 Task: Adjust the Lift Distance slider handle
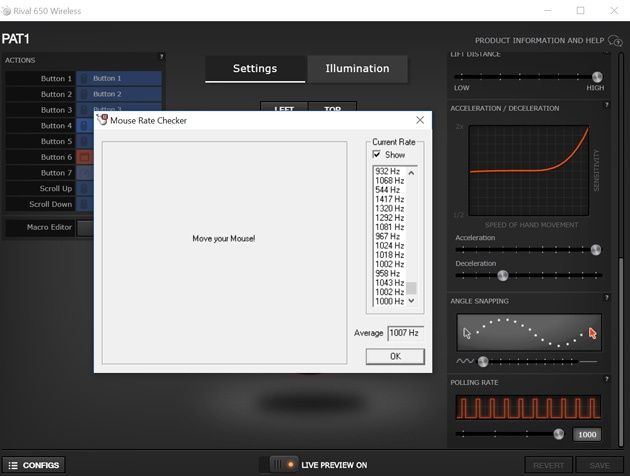tap(597, 77)
